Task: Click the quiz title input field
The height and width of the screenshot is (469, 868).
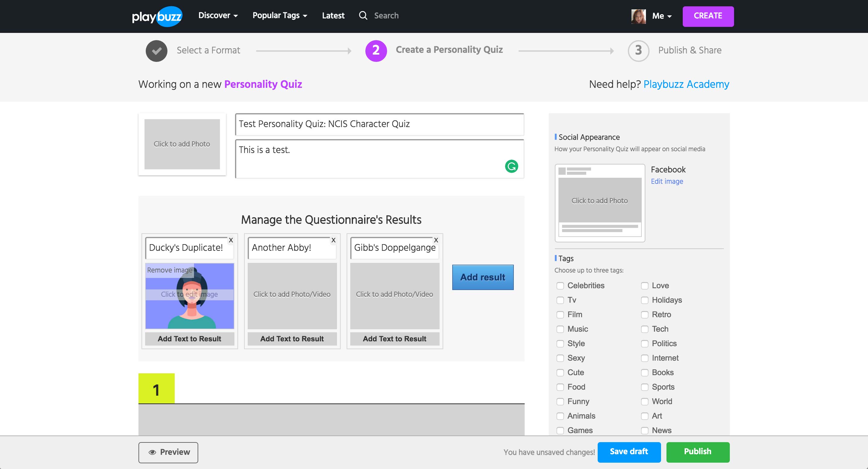Action: click(x=379, y=124)
